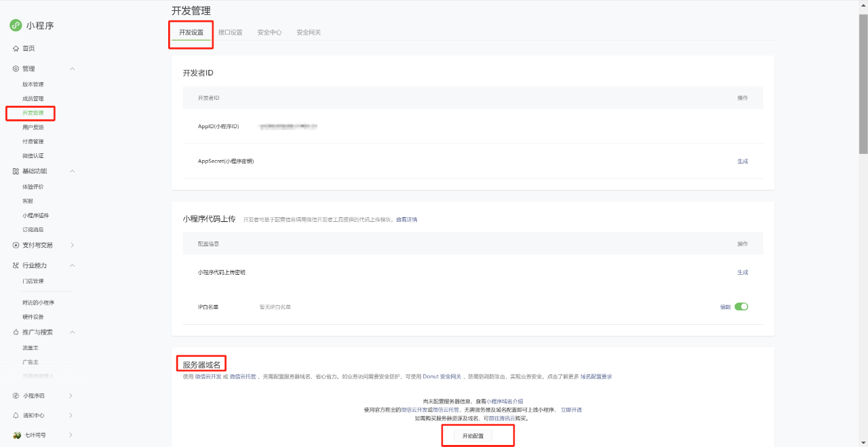Click the 开发者ID section heading
868x447 pixels.
[x=198, y=73]
